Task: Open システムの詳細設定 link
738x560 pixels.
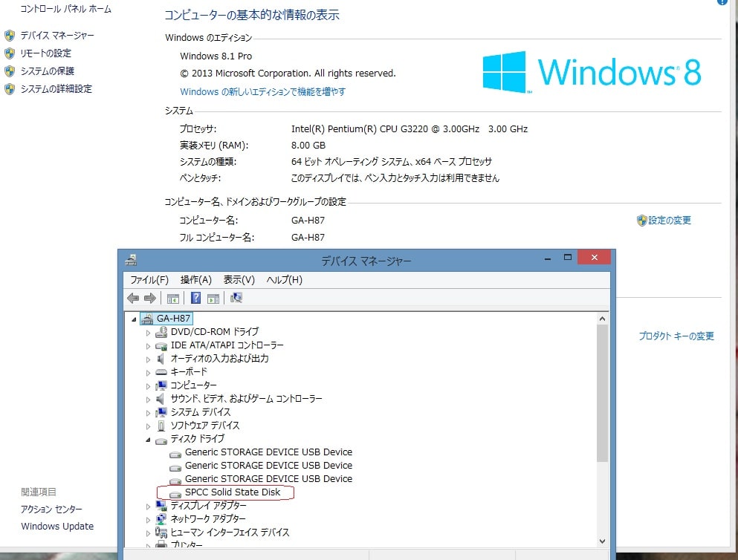Action: click(x=56, y=89)
